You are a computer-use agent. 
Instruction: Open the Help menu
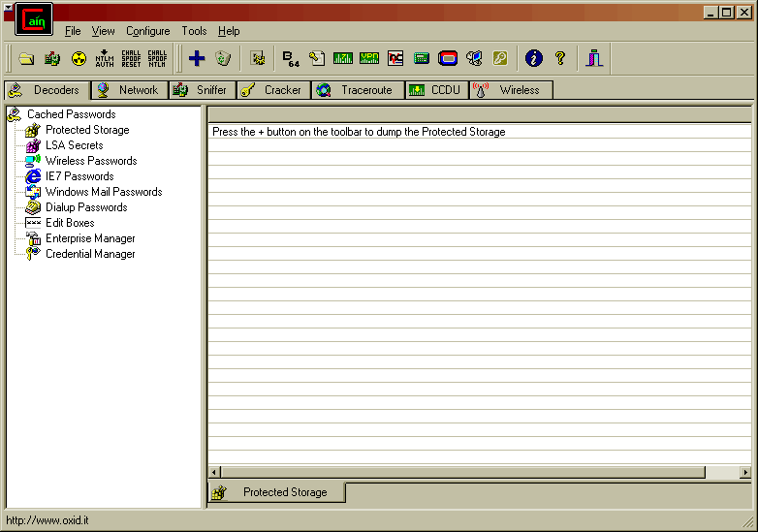point(229,31)
